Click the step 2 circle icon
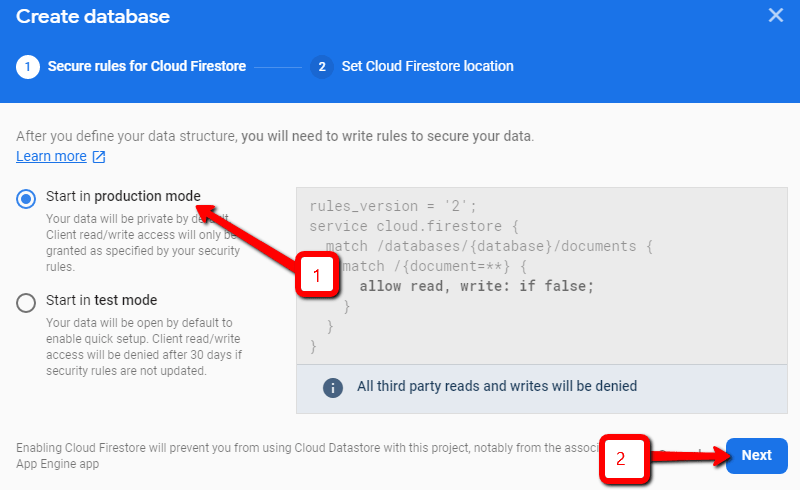The image size is (800, 490). click(x=321, y=67)
